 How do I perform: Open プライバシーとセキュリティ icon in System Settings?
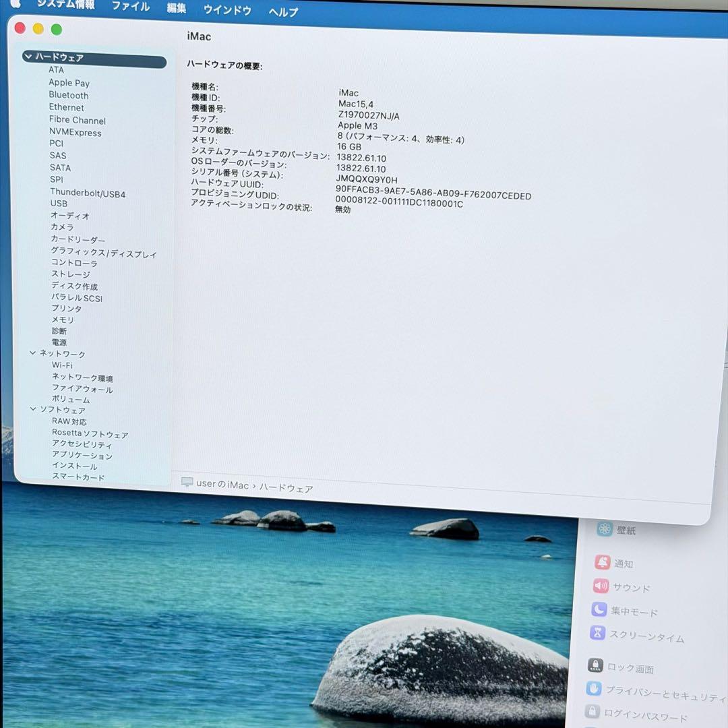593,688
